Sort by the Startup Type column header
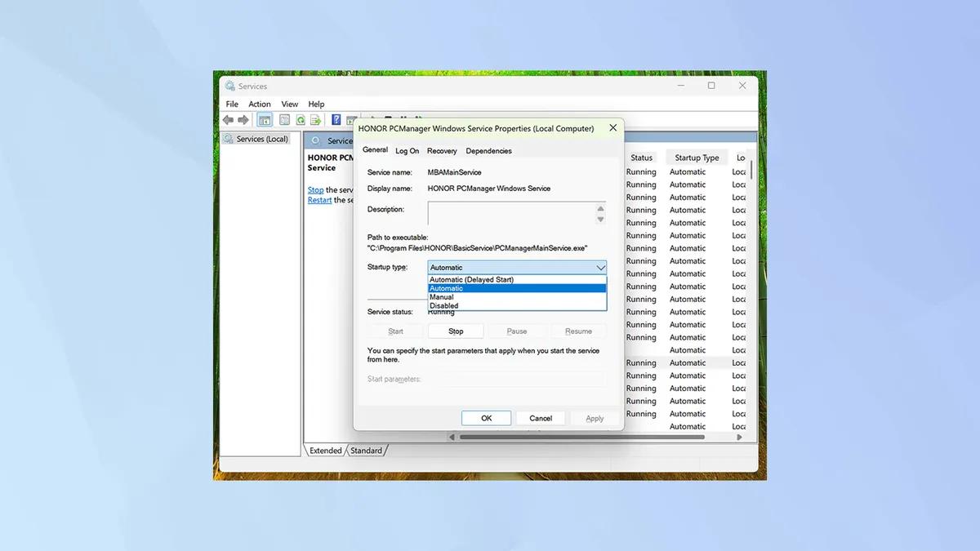Viewport: 980px width, 551px height. point(697,158)
